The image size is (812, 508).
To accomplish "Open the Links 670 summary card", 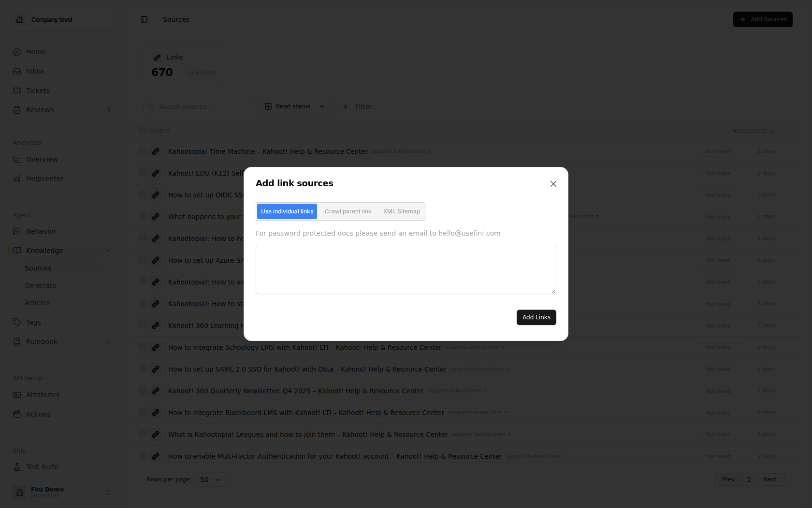I will (x=184, y=65).
